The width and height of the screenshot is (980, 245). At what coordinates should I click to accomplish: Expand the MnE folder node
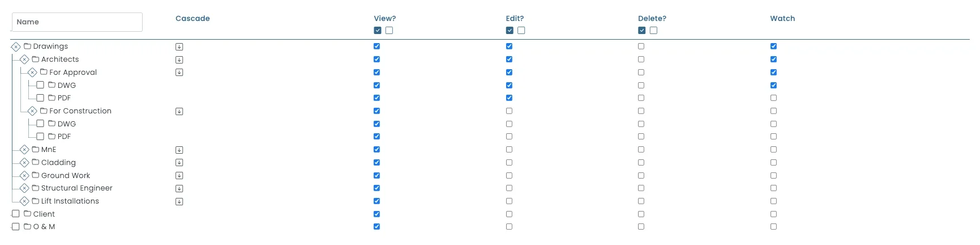click(x=24, y=150)
